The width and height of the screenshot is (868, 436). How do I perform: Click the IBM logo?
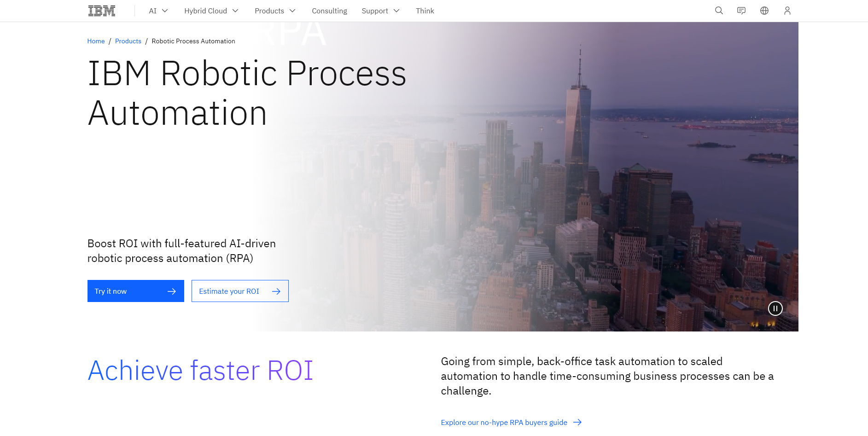(101, 10)
